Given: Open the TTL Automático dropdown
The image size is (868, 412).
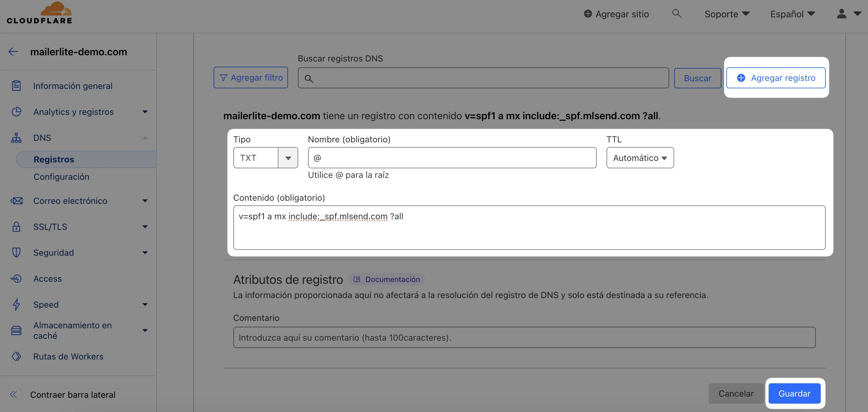Looking at the screenshot, I should click(640, 158).
